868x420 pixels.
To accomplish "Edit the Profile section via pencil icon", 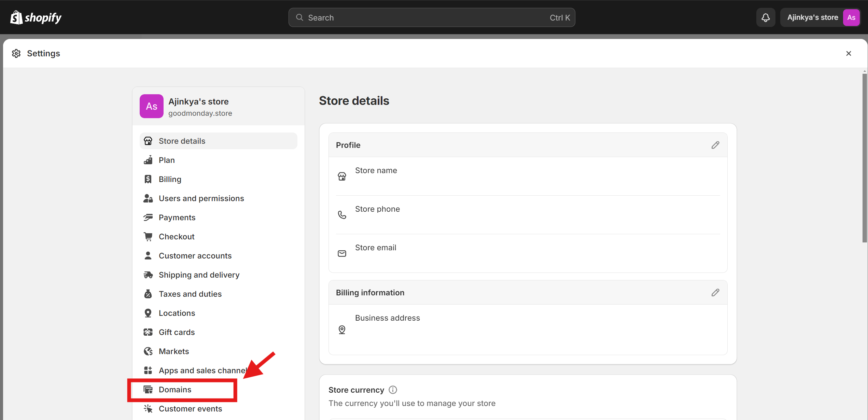I will (715, 145).
